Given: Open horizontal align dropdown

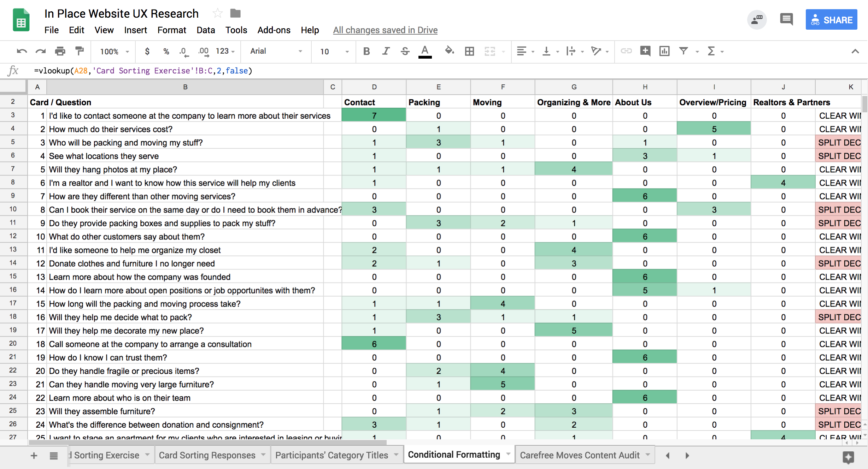Looking at the screenshot, I should (x=525, y=51).
